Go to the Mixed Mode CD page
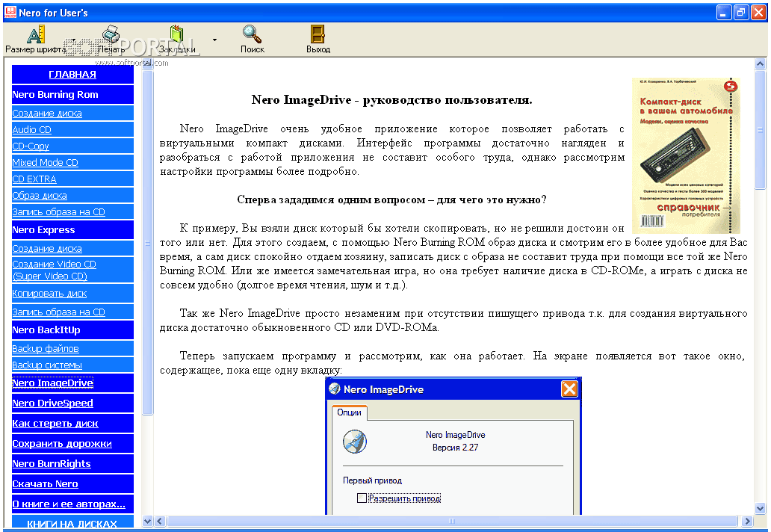 (x=46, y=163)
